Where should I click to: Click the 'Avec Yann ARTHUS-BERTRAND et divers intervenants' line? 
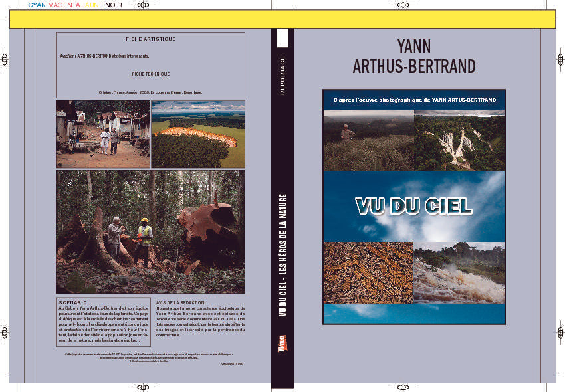pos(104,56)
